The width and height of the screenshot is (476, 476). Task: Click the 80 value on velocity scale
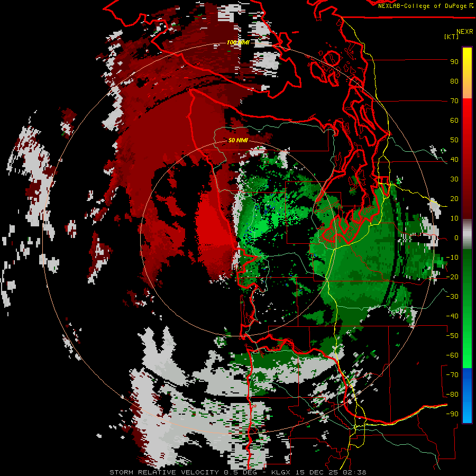click(x=454, y=81)
